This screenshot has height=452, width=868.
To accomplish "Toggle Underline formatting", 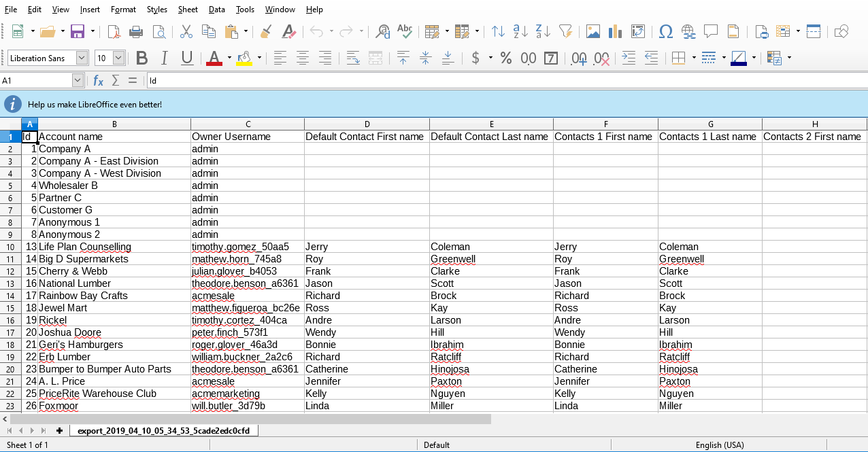I will coord(187,58).
